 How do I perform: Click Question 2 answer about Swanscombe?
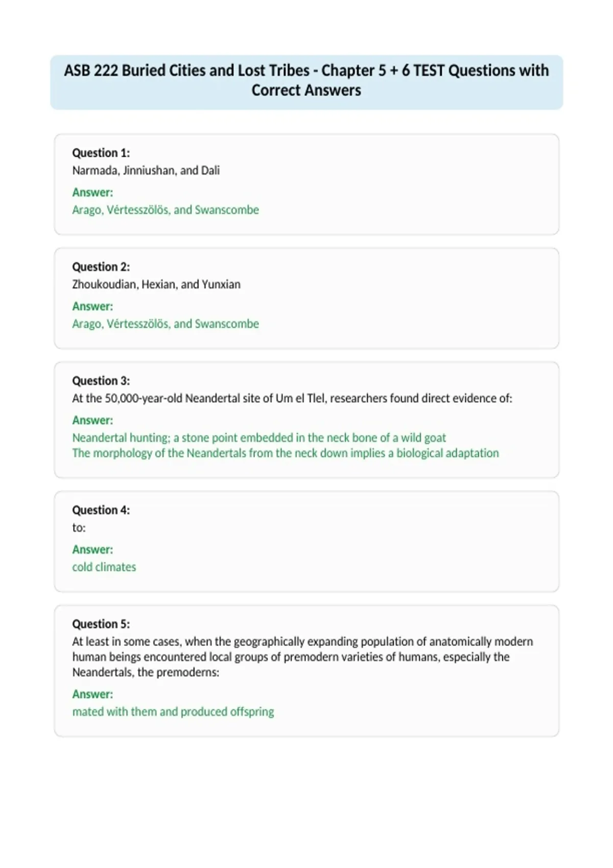(x=166, y=324)
